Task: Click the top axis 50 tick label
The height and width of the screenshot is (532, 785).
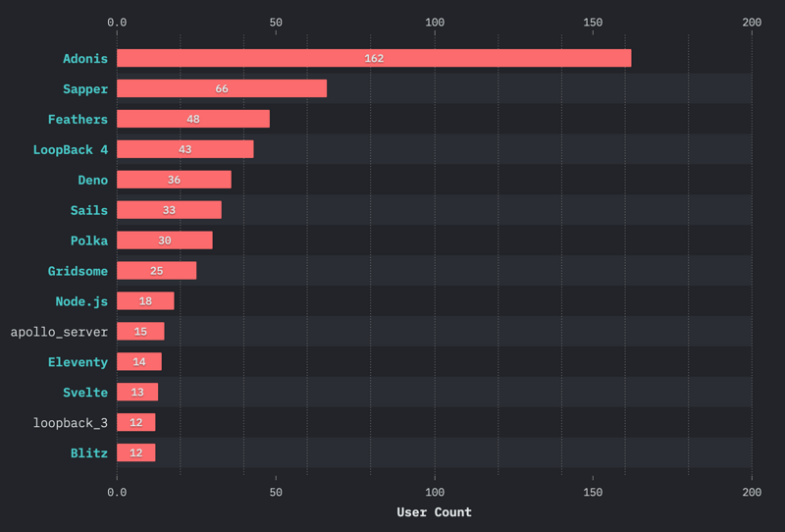Action: click(x=276, y=22)
